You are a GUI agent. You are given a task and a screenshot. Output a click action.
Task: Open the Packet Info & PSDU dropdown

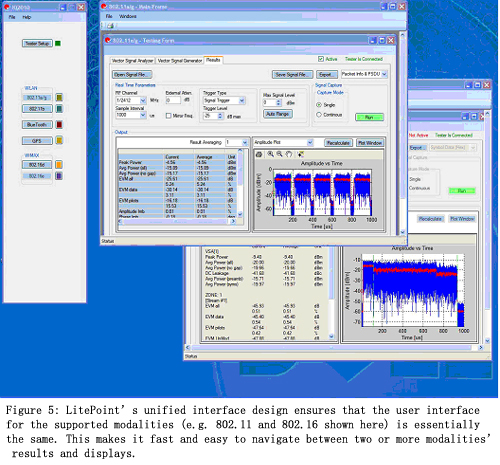tap(384, 74)
